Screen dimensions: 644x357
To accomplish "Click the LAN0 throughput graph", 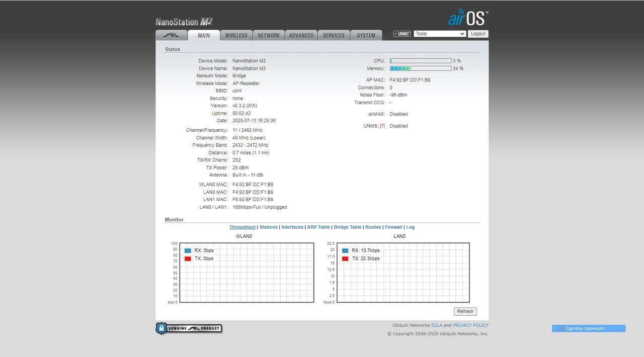I will [x=403, y=273].
